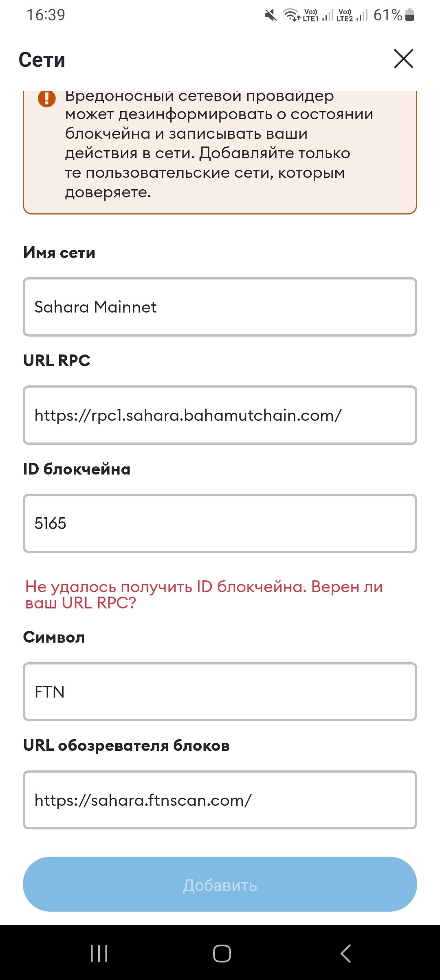Close the Сети networks screen
440x980 pixels.
coord(403,59)
